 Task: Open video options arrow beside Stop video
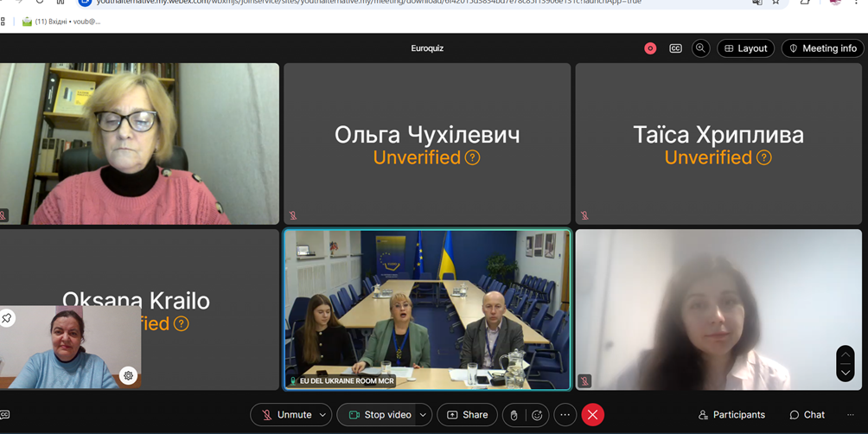(424, 415)
